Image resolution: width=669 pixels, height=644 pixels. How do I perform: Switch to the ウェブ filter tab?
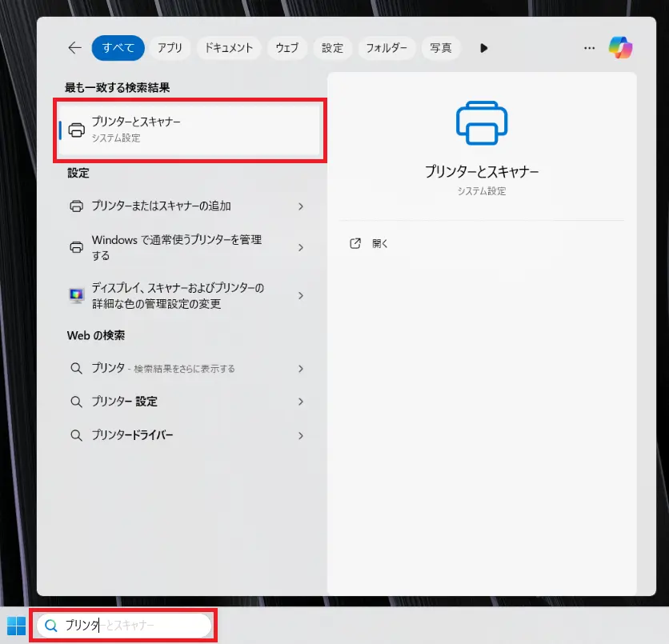[286, 48]
